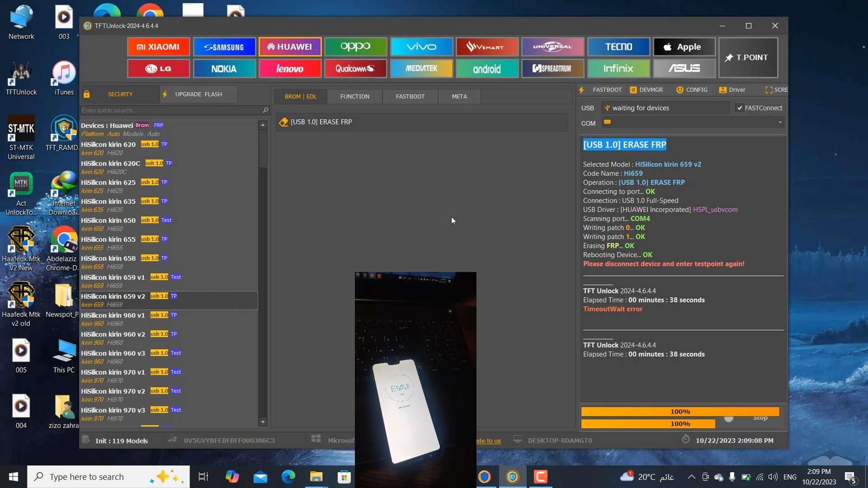Expand the COM port dropdown
The width and height of the screenshot is (868, 488).
(x=780, y=123)
